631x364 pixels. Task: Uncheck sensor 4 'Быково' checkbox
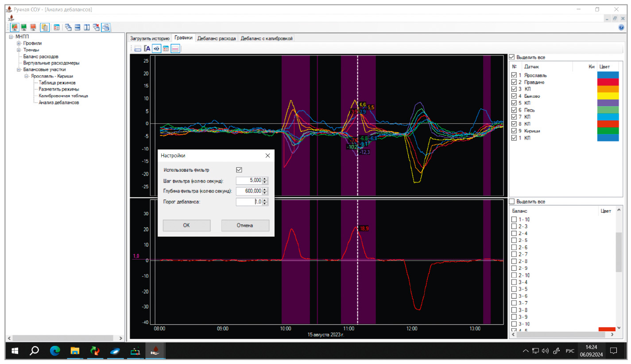click(x=514, y=96)
